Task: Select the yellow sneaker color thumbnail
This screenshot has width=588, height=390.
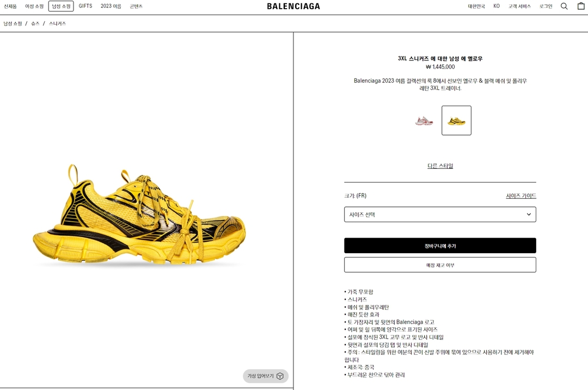Action: click(x=456, y=120)
